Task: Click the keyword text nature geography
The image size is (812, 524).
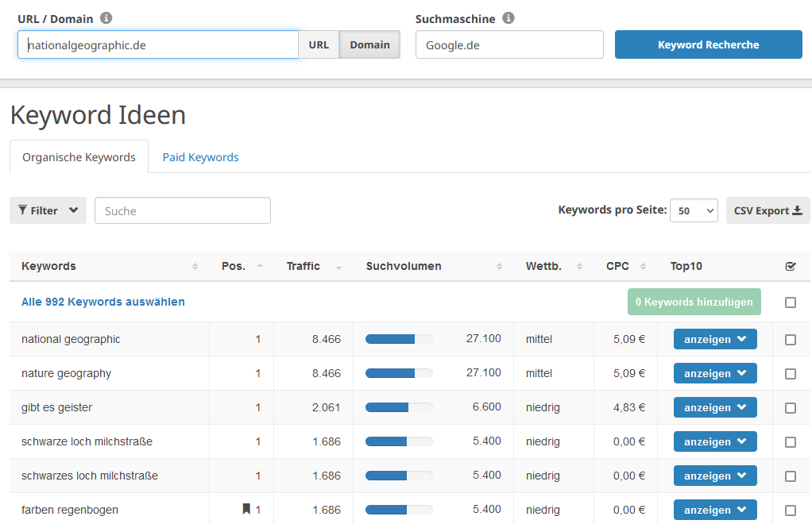Action: point(66,373)
